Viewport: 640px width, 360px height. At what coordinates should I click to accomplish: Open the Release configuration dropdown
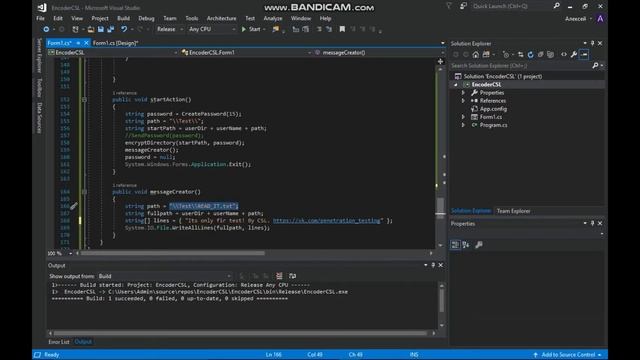pyautogui.click(x=170, y=29)
